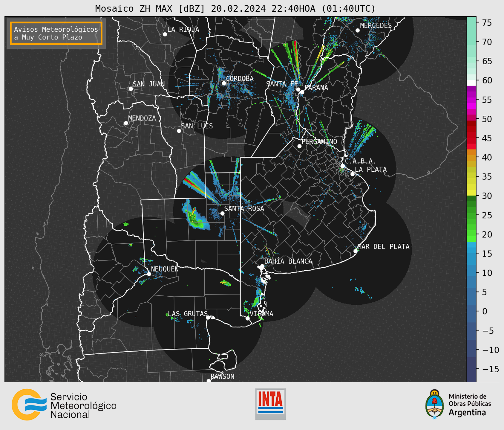Click the PERGAMINO city marker dot
The image size is (504, 430).
coord(299,146)
